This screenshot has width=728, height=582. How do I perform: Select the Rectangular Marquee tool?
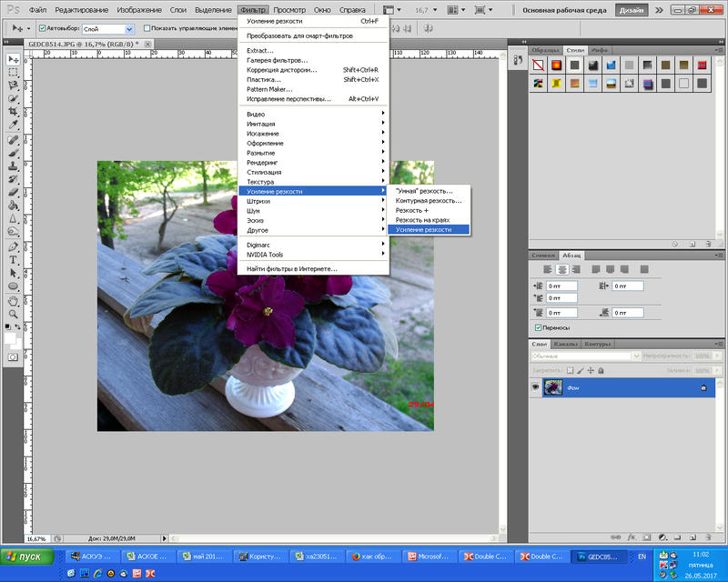(14, 71)
